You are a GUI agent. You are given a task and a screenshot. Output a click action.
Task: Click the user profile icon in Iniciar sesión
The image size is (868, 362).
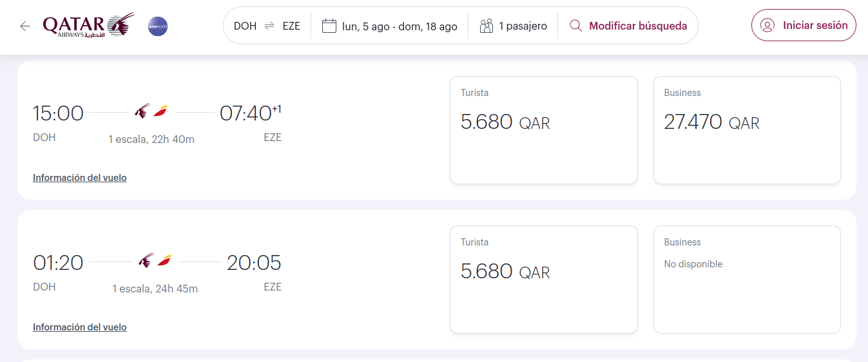pyautogui.click(x=767, y=25)
